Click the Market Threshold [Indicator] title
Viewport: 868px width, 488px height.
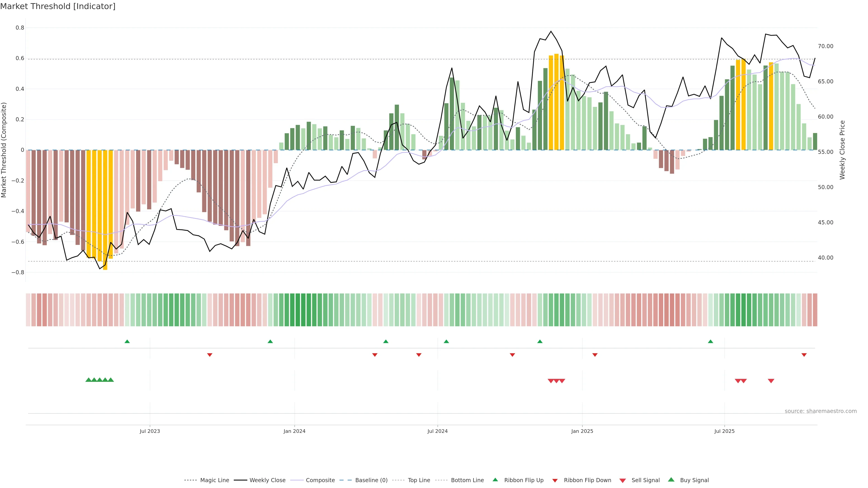(x=58, y=6)
